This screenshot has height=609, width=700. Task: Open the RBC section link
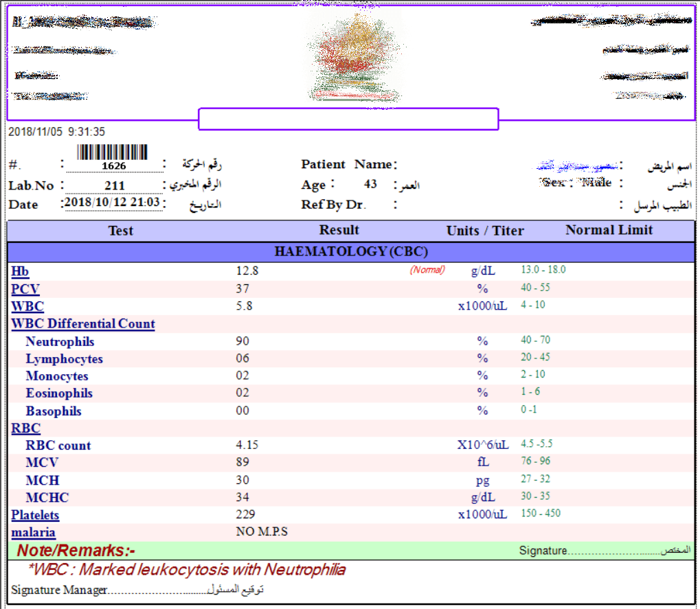[25, 428]
